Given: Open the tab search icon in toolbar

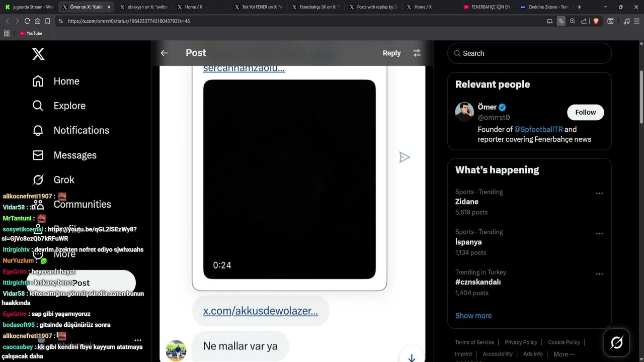Looking at the screenshot, I should [610, 21].
